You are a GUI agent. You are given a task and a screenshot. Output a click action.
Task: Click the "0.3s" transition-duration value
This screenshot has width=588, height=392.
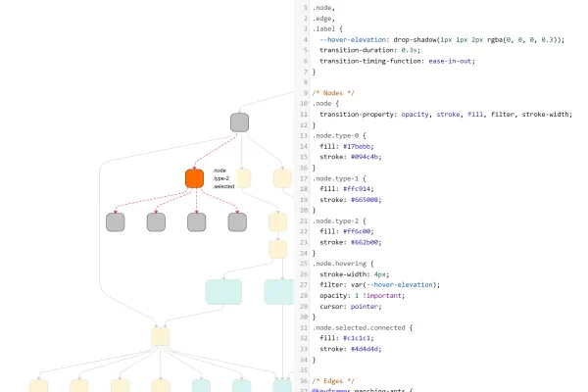click(409, 50)
